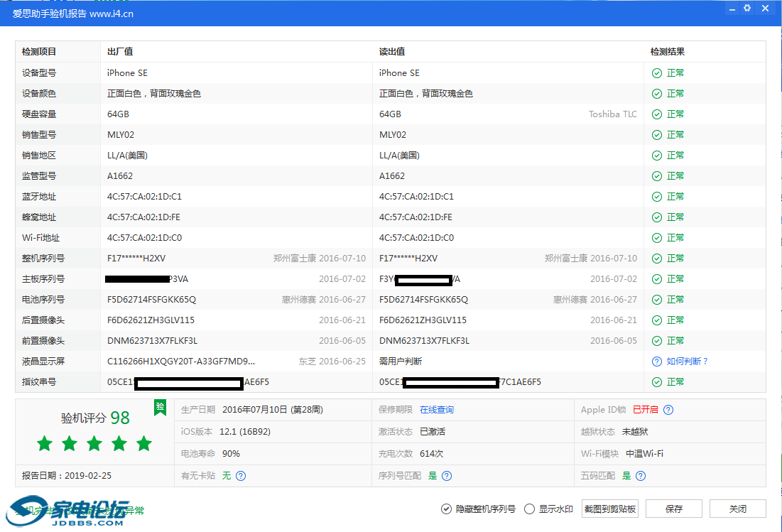Click the 读出值 column header
782x532 pixels.
(x=392, y=52)
